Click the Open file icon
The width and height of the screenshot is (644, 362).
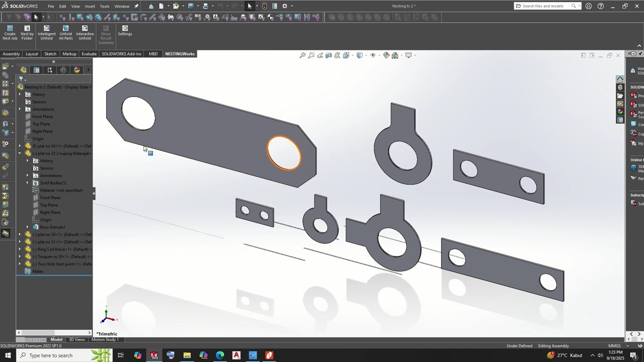[176, 6]
